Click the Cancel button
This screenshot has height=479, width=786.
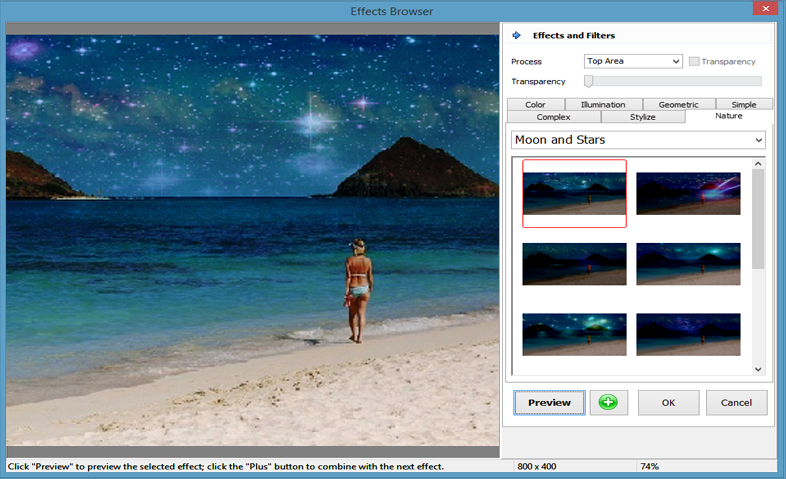(x=736, y=402)
